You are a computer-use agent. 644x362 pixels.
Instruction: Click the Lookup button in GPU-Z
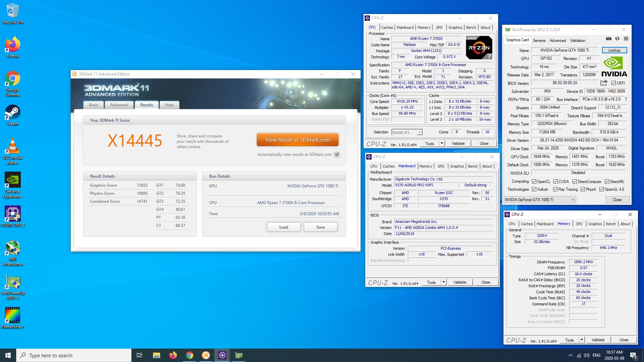coord(614,50)
